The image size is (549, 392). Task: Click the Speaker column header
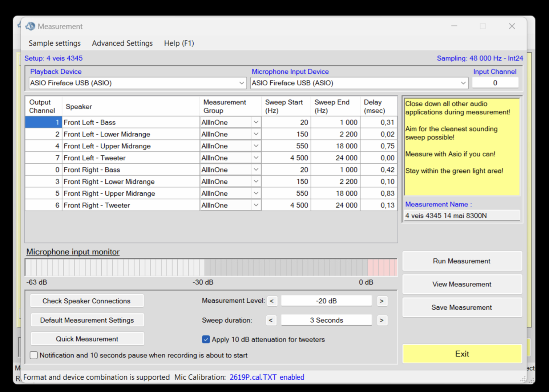point(131,106)
